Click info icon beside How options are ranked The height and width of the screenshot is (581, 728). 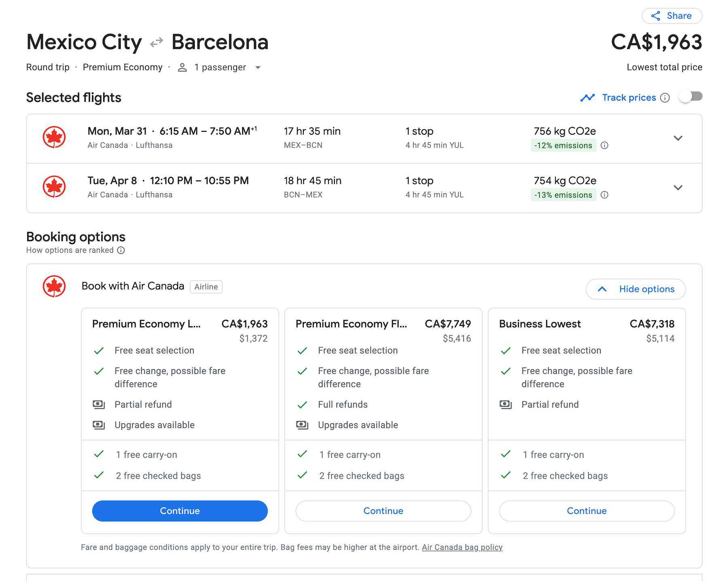click(121, 250)
